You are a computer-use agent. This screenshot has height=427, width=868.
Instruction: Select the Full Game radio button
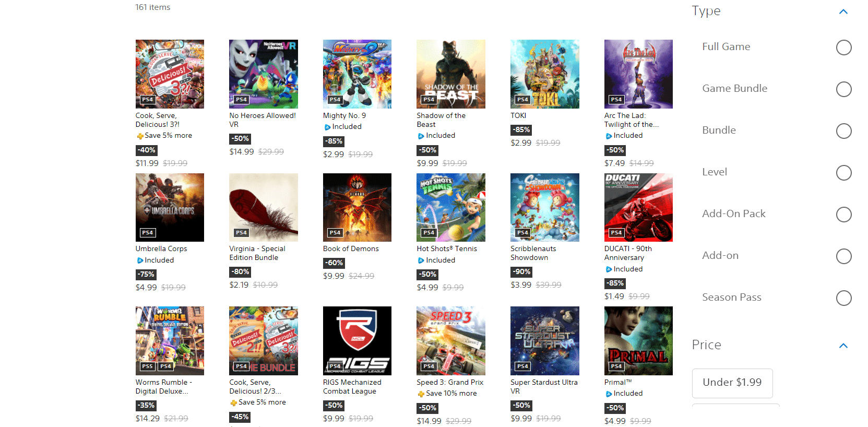click(x=843, y=48)
